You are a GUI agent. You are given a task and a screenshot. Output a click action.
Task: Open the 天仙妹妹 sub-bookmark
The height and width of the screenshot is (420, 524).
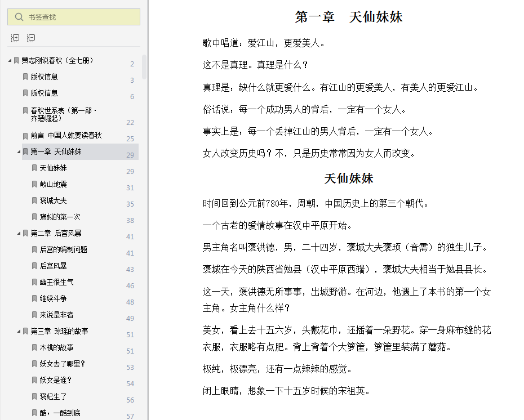pos(53,168)
